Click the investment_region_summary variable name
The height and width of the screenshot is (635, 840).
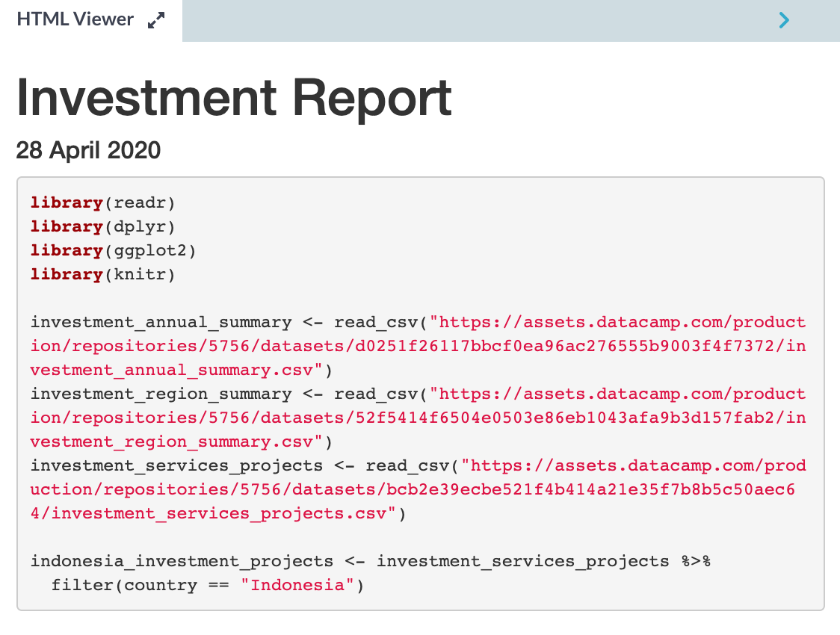[161, 394]
